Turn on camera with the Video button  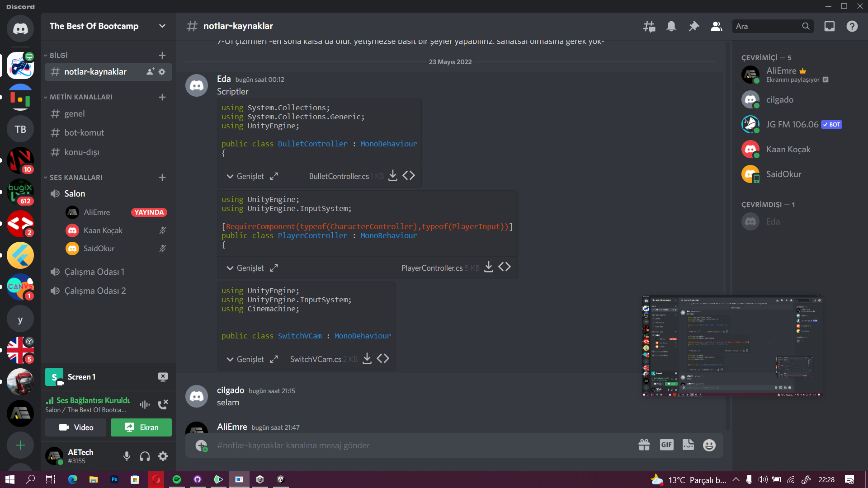pyautogui.click(x=75, y=427)
